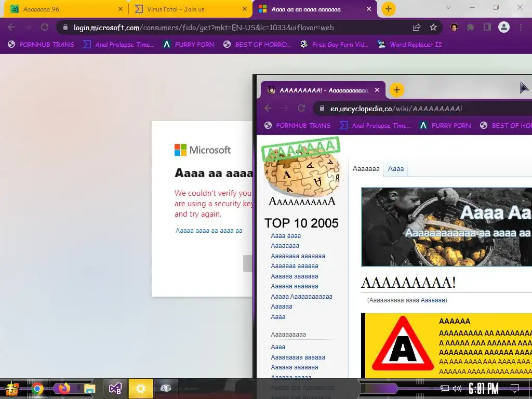Click the 'Aaaaaaaaa aaaaaa' sidebar link
The image size is (532, 399).
298,357
